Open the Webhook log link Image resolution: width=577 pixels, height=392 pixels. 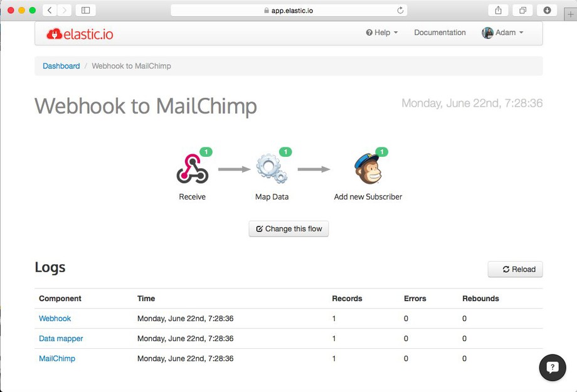point(55,319)
